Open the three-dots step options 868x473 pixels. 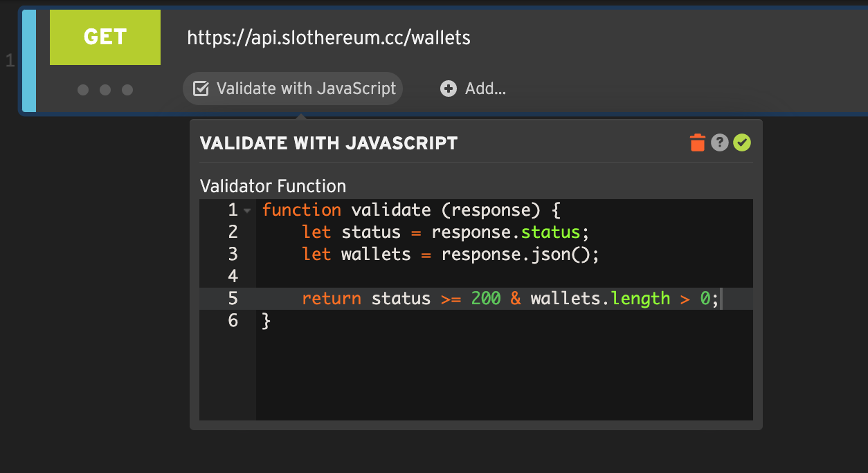click(105, 90)
